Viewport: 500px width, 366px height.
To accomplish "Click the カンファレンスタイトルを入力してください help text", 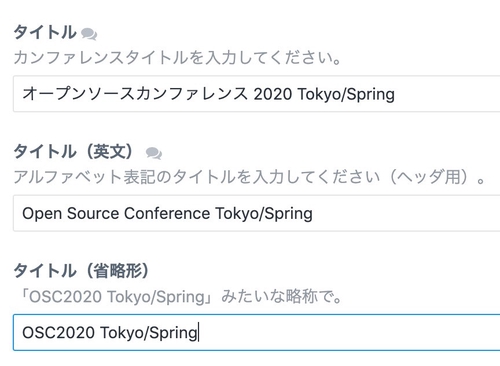I will pos(177,58).
